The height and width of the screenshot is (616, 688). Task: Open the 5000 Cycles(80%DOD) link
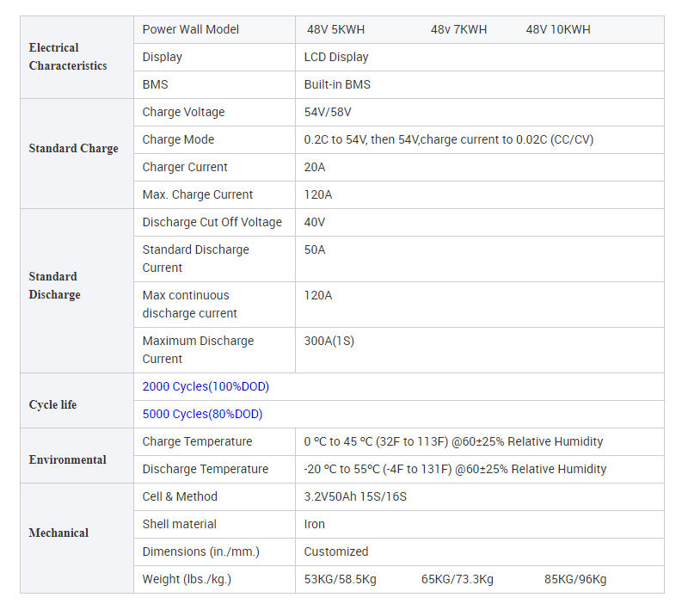pyautogui.click(x=202, y=414)
